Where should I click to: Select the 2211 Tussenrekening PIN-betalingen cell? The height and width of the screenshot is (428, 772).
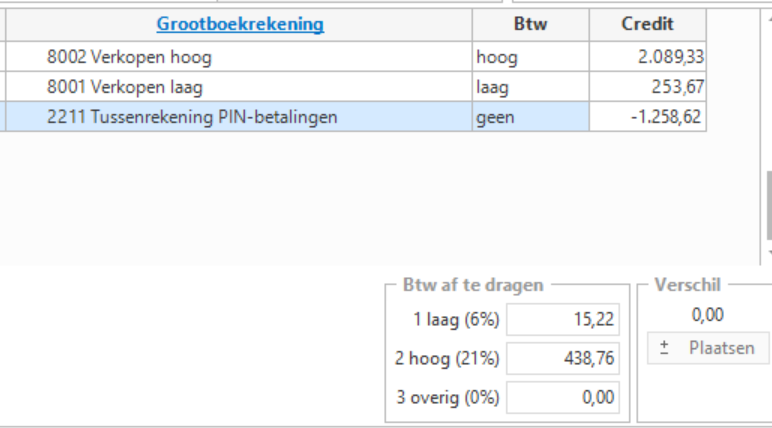pyautogui.click(x=192, y=117)
